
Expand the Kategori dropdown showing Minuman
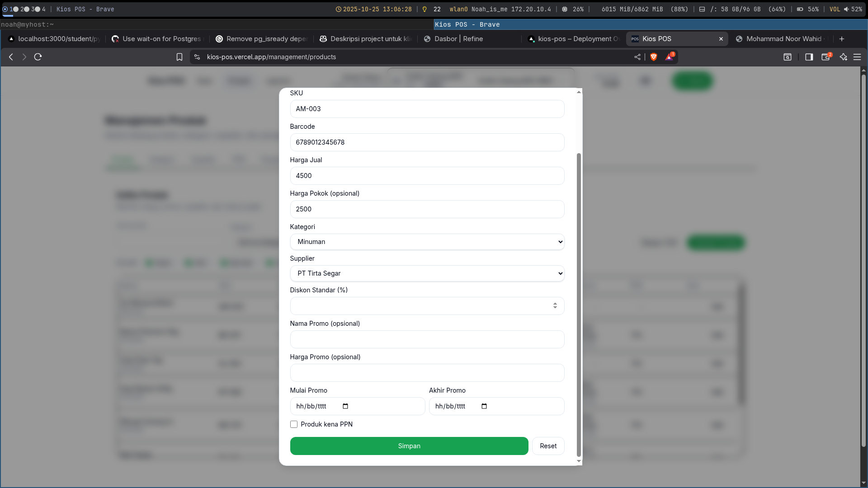pos(427,242)
